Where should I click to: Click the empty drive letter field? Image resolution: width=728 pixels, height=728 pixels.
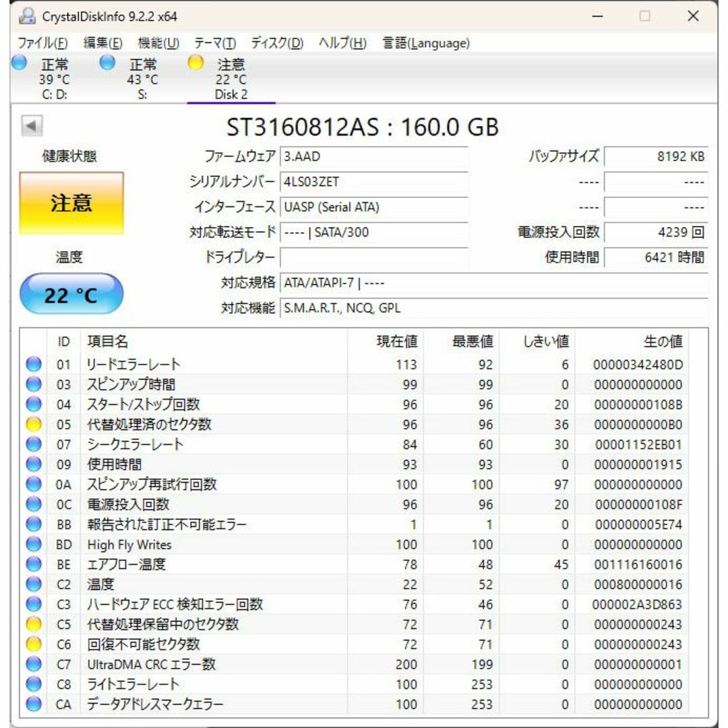[374, 257]
